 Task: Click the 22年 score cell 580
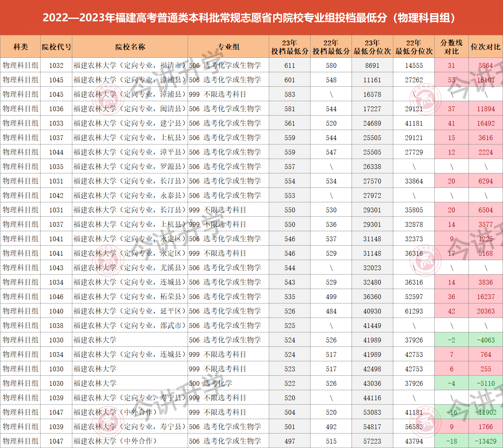[331, 65]
